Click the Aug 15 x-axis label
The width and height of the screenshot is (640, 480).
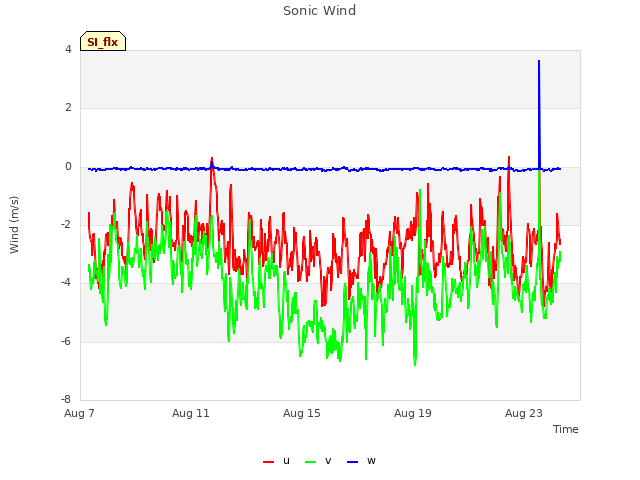tap(302, 413)
